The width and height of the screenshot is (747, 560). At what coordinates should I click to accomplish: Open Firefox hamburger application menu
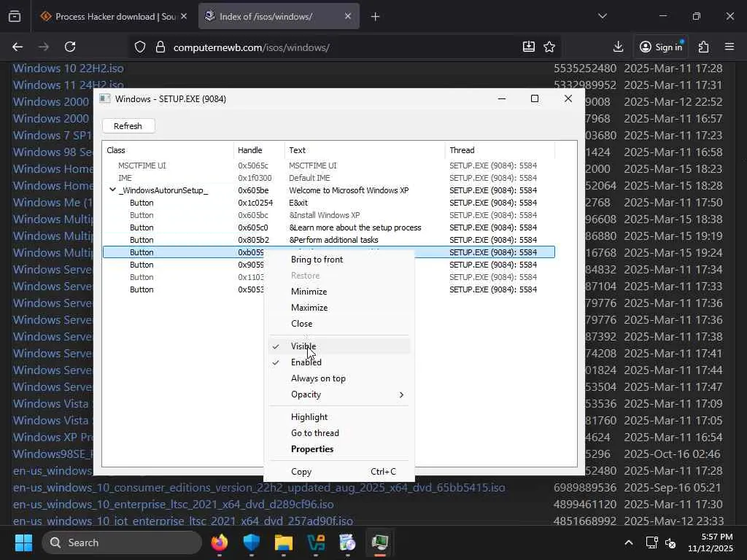(729, 47)
